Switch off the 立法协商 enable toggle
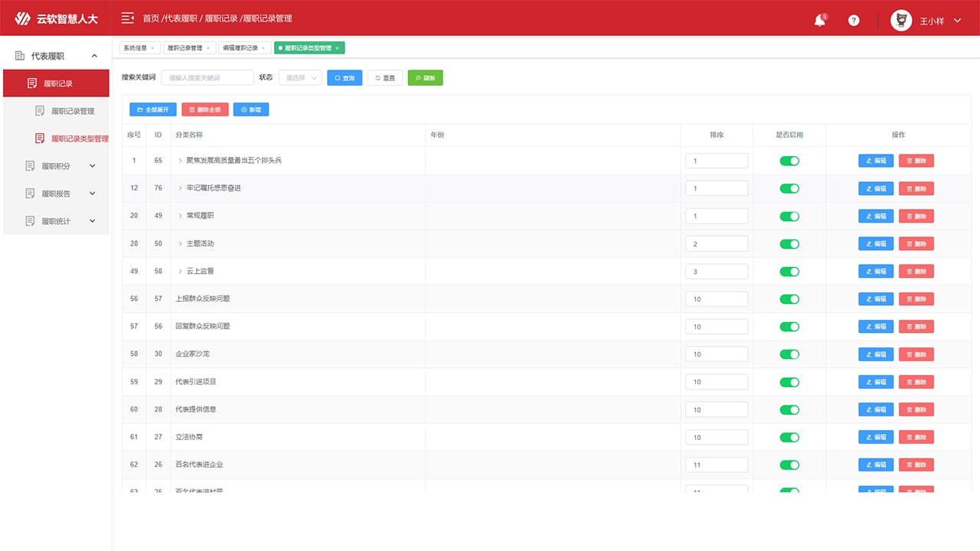The height and width of the screenshot is (551, 980). [789, 438]
